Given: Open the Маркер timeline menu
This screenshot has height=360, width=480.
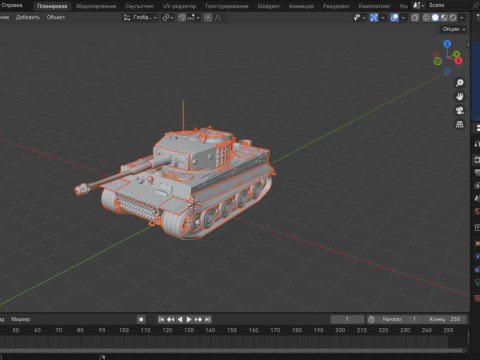Looking at the screenshot, I should tap(21, 319).
